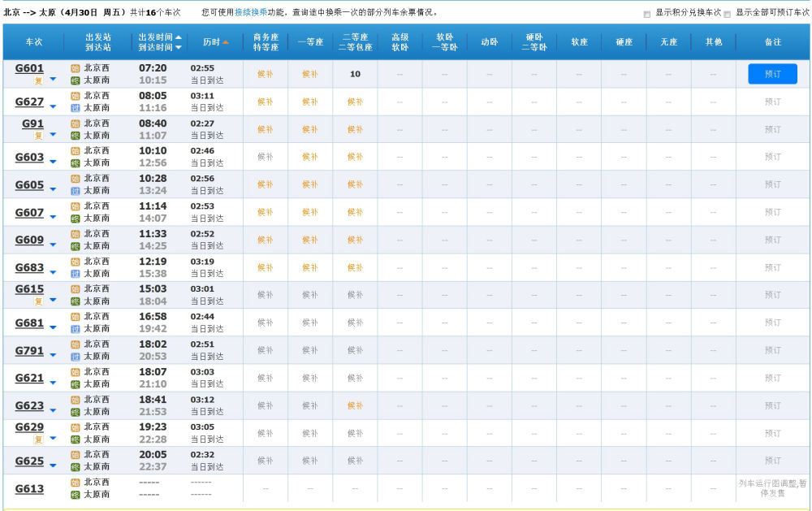
Task: Expand stop details arrow beside G627
Action: (53, 106)
